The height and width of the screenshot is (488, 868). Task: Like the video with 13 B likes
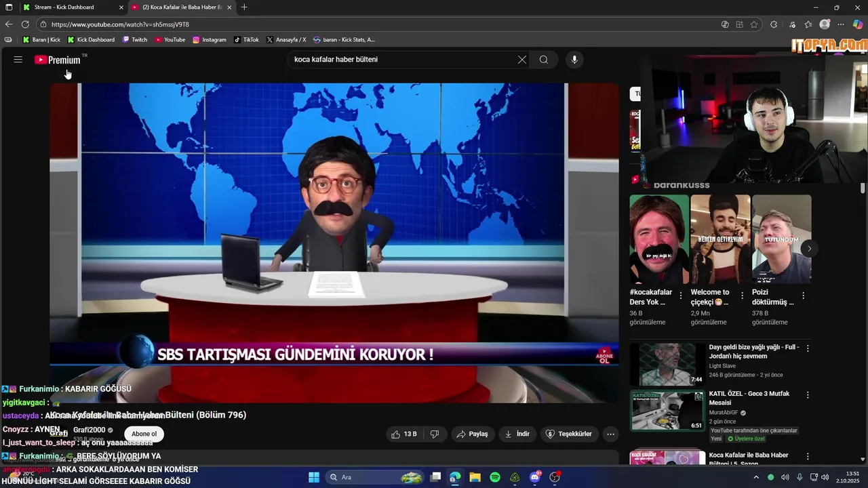(x=405, y=434)
